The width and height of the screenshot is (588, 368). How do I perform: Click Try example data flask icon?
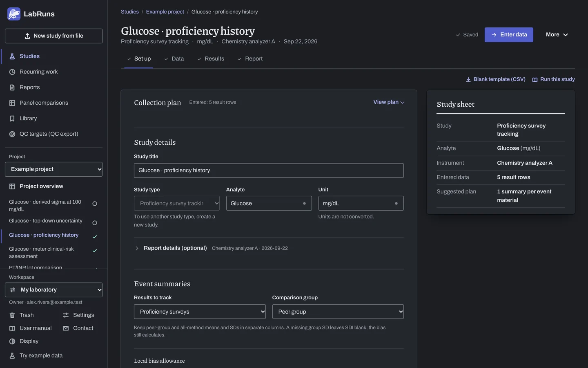pos(12,356)
